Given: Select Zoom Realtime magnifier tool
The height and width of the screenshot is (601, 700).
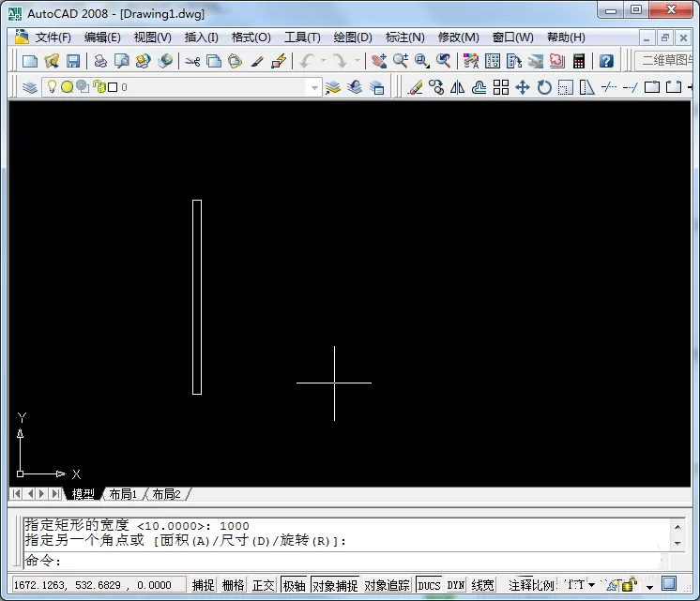Looking at the screenshot, I should [401, 61].
